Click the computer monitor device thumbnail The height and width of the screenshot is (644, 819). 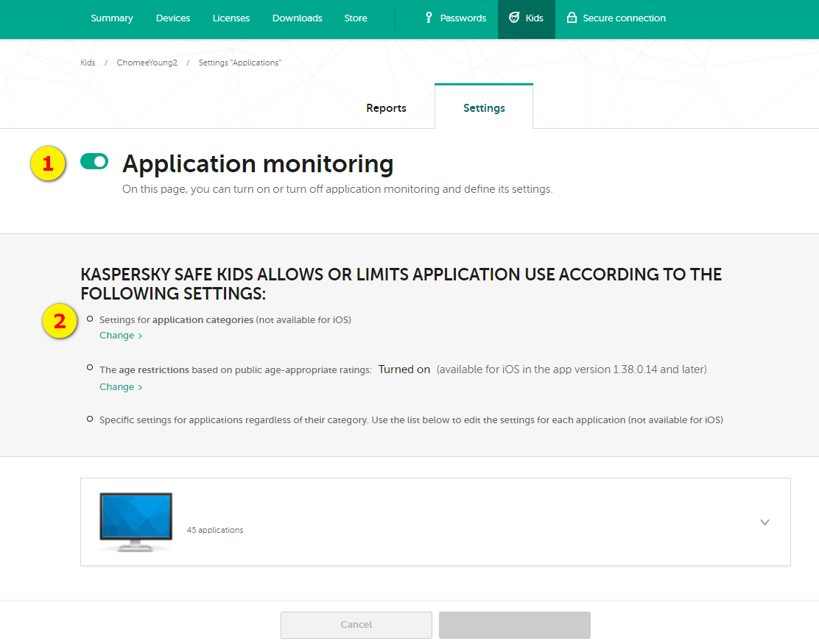tap(136, 522)
